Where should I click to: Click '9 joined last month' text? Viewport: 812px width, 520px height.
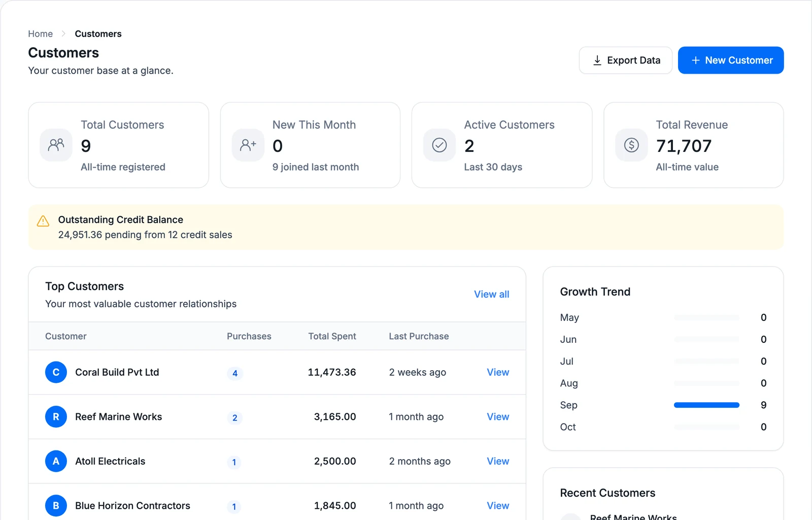pyautogui.click(x=316, y=167)
